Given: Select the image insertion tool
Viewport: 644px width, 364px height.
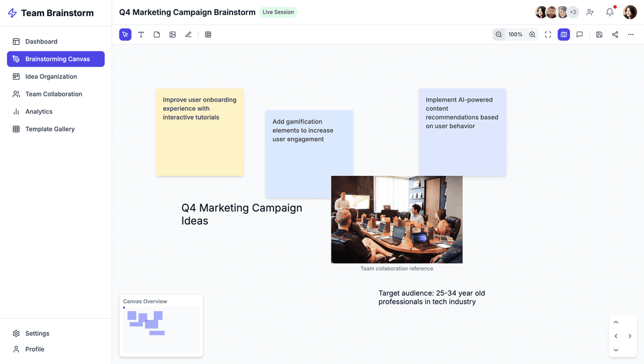Looking at the screenshot, I should 173,34.
